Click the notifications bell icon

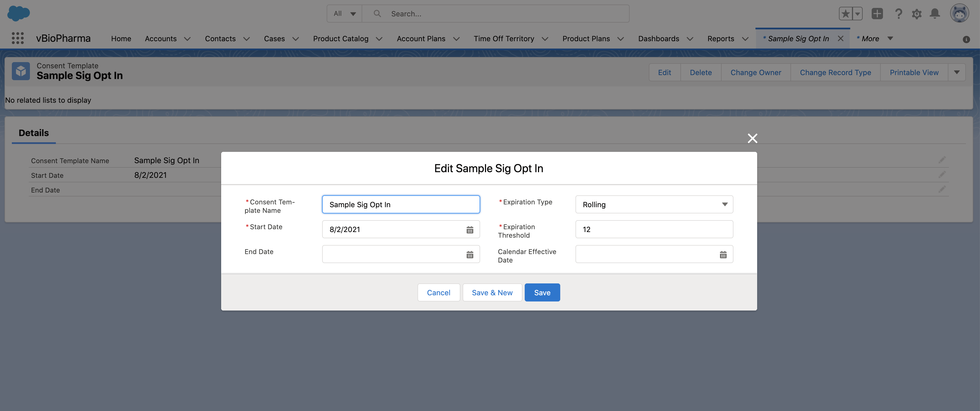[x=934, y=14]
